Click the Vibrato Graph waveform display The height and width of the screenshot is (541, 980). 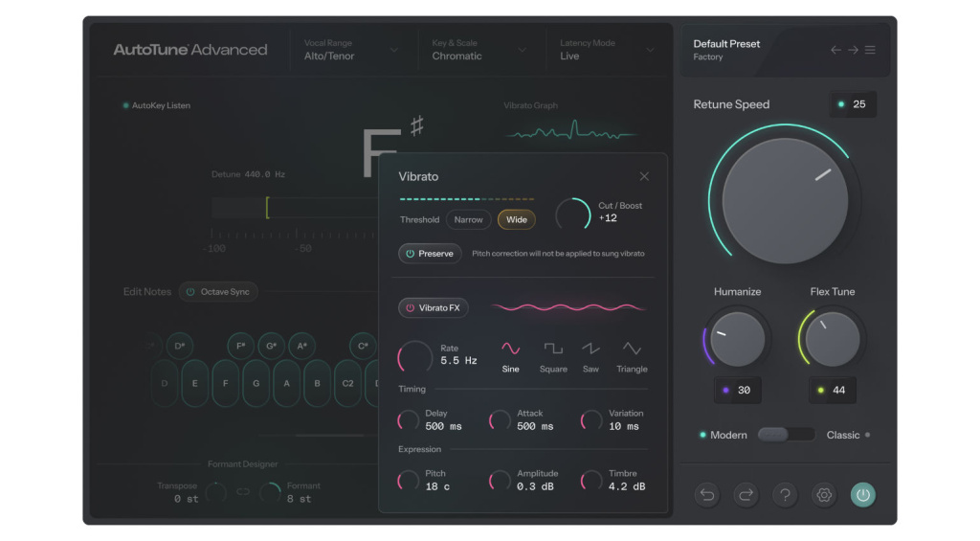point(572,131)
